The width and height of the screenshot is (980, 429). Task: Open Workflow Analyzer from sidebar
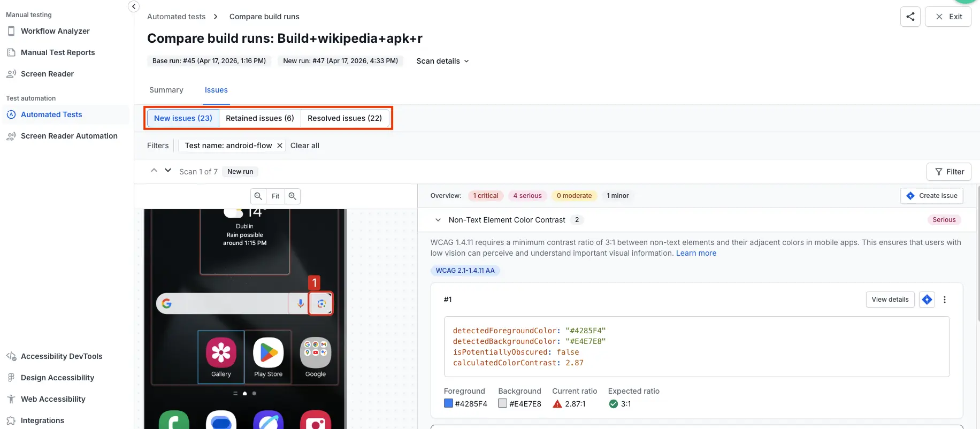point(55,31)
